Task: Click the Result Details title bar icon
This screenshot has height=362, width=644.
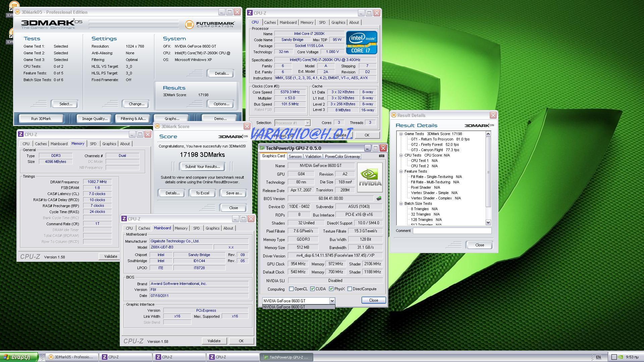Action: [x=394, y=115]
